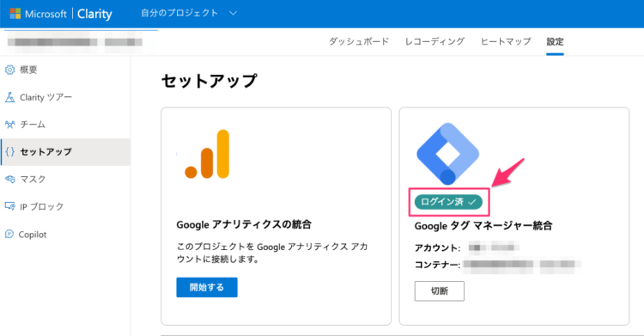Expand the 自分のプロジェクト dropdown chevron
Viewport: 644px width, 336px height.
pyautogui.click(x=233, y=13)
